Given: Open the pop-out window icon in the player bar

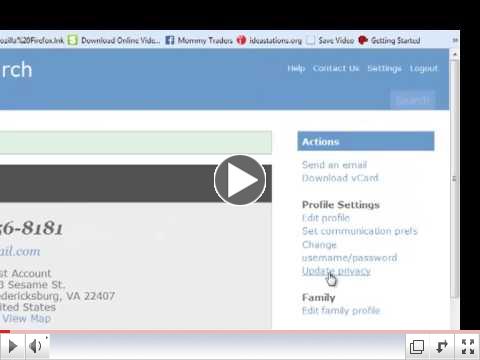Looking at the screenshot, I should click(417, 346).
